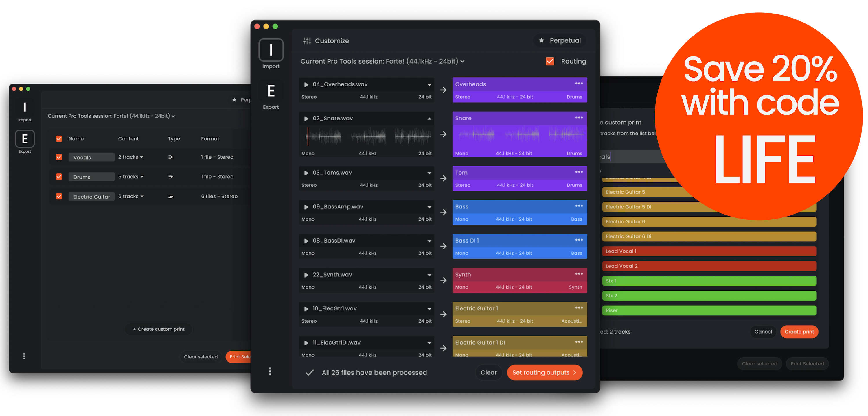Open the Overheads track three-dot menu

579,84
